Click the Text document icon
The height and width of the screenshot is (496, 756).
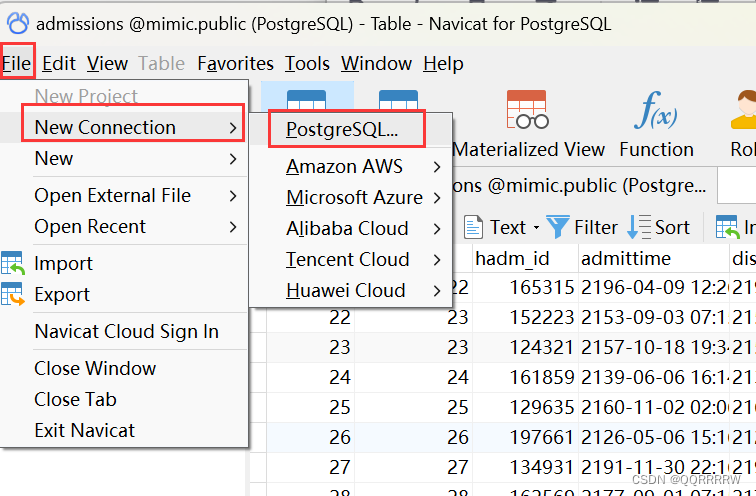[473, 227]
